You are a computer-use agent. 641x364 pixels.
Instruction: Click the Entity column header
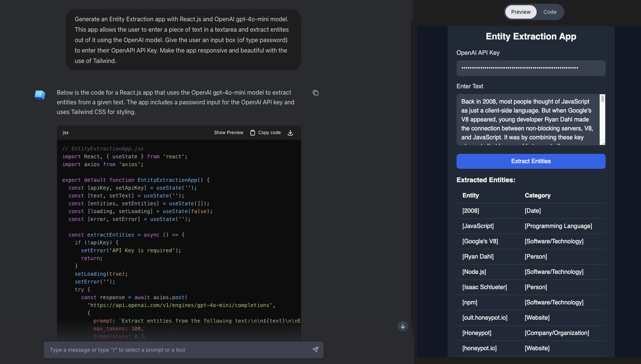471,195
